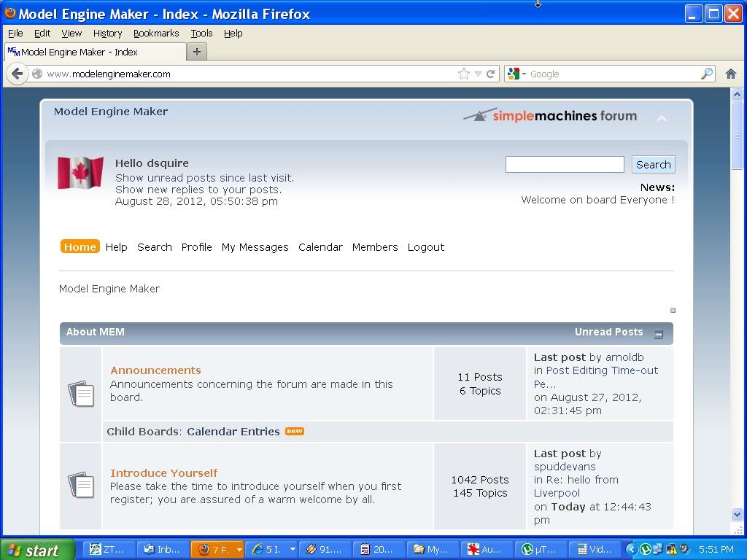
Task: Click Logout in the navigation bar
Action: (x=426, y=247)
